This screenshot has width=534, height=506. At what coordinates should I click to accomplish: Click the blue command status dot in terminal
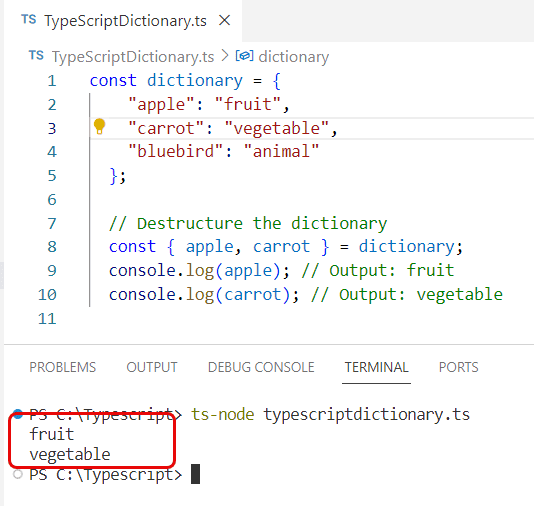(x=18, y=414)
